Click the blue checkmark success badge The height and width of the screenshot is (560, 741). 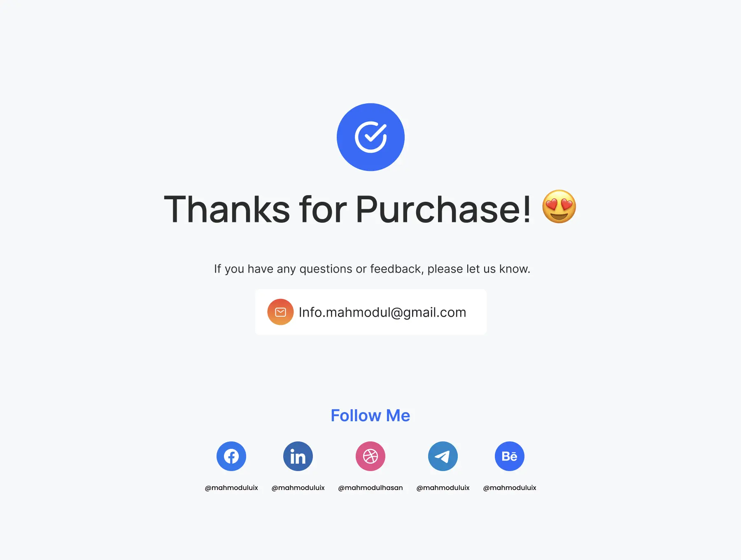(x=370, y=137)
